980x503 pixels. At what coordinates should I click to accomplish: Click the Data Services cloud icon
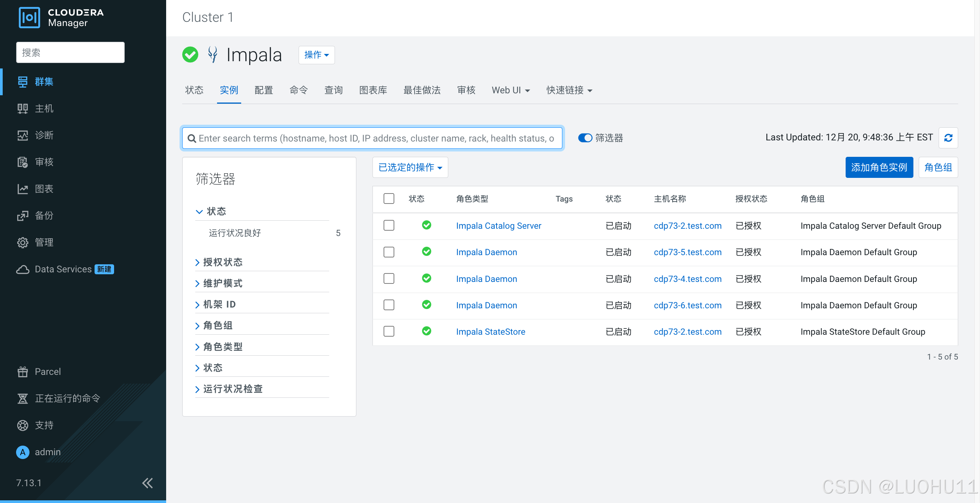pos(23,269)
